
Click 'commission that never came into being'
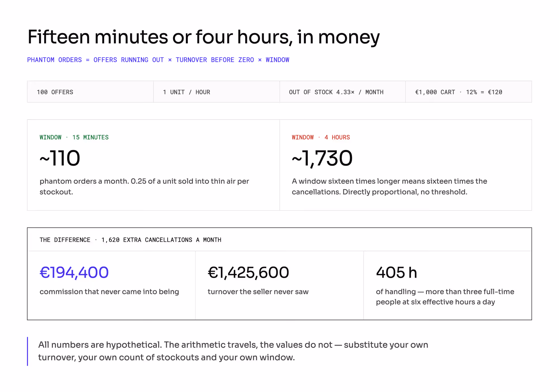point(109,292)
